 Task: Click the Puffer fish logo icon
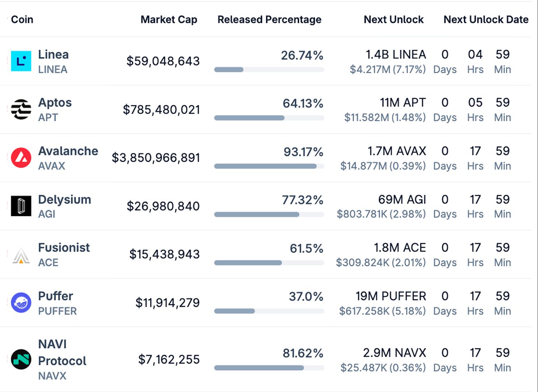pos(21,303)
